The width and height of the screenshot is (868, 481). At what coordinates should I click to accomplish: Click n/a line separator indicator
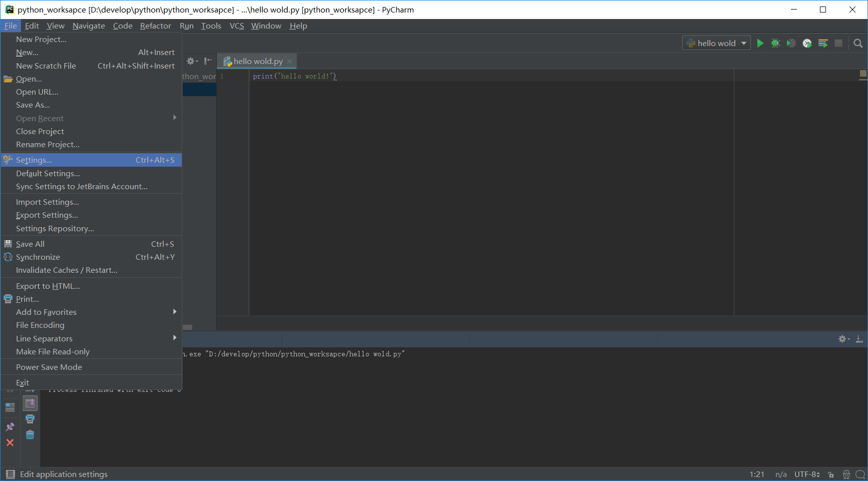(x=781, y=474)
